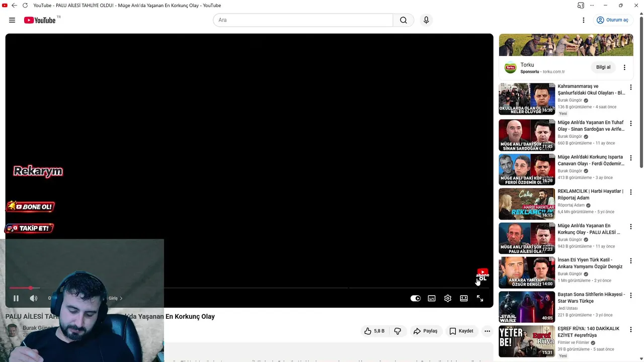Open Isparta Canavarı Olayı video title

[591, 160]
